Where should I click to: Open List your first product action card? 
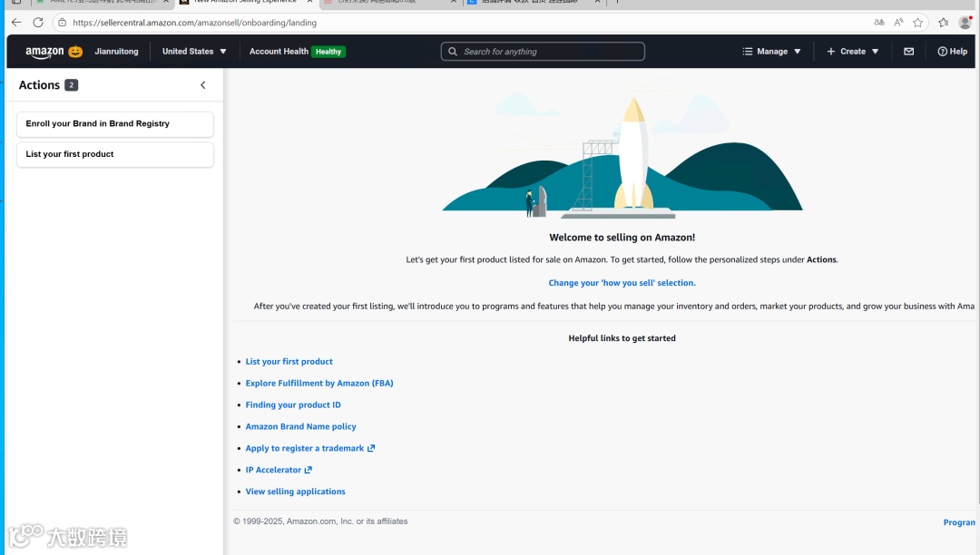[x=115, y=154]
